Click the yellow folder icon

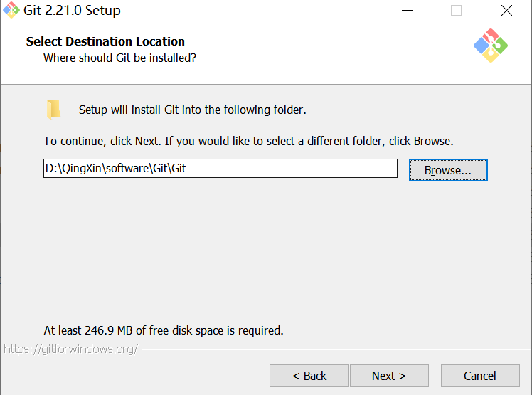(x=53, y=109)
